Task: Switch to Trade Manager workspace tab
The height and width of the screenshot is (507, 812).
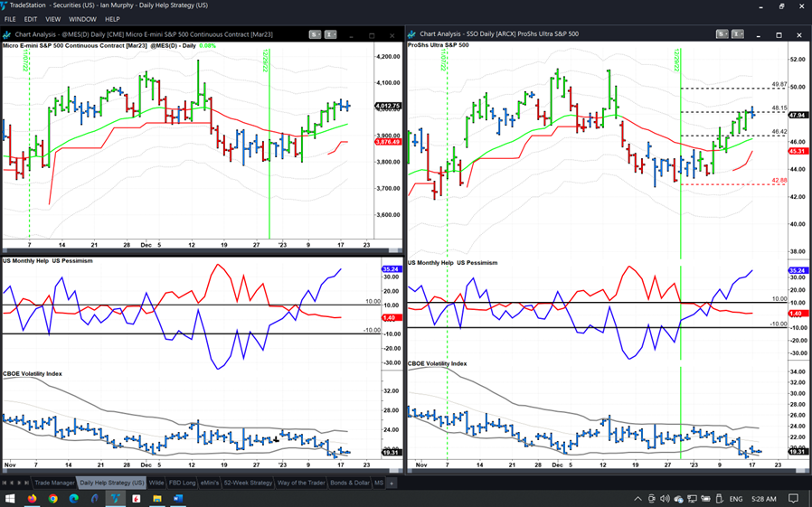Action: pyautogui.click(x=54, y=483)
